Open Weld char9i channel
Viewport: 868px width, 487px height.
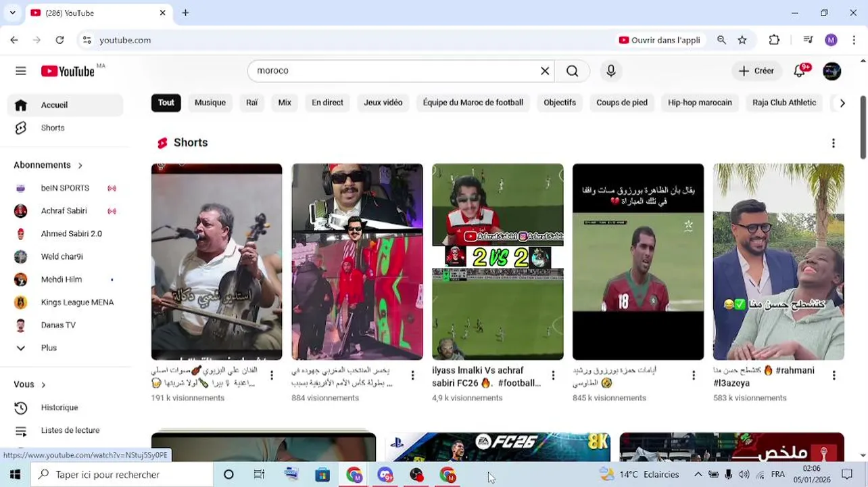pyautogui.click(x=65, y=256)
